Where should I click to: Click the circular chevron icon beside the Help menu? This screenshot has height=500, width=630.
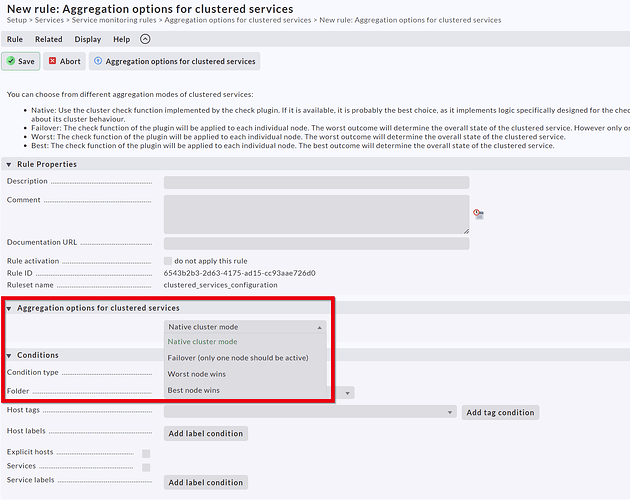(x=145, y=39)
